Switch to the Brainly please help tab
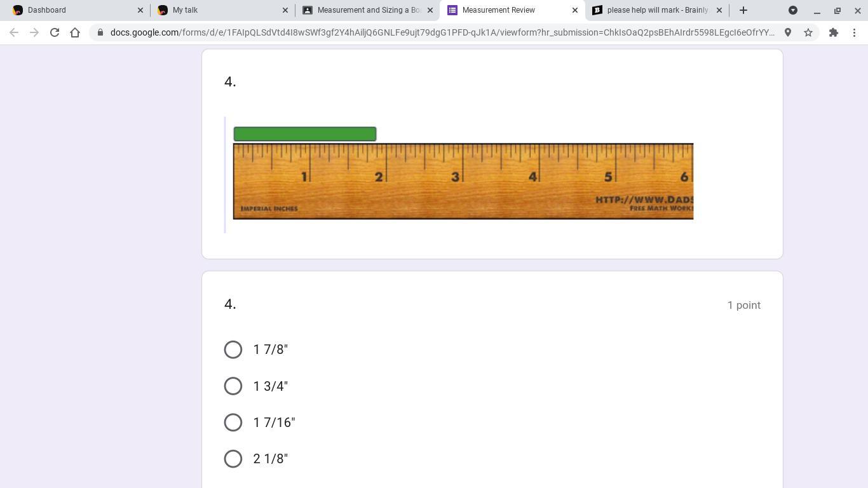 [656, 10]
